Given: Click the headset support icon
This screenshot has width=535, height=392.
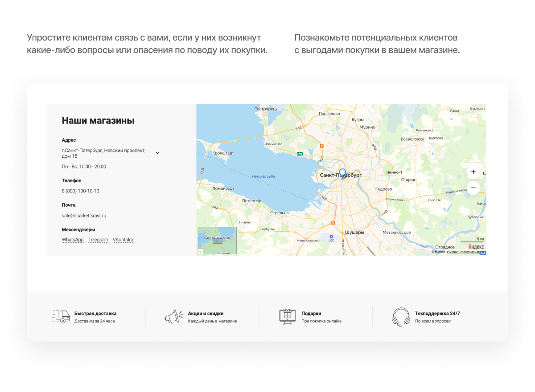Looking at the screenshot, I should [401, 317].
